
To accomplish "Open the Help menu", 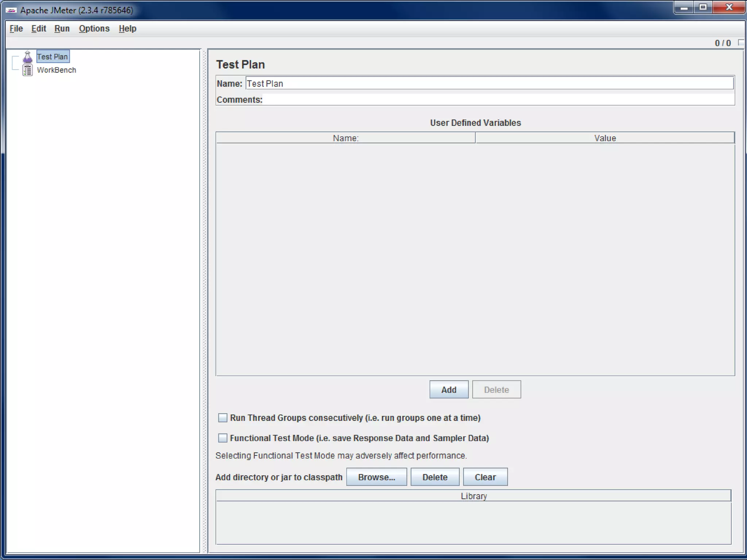I will pos(127,28).
